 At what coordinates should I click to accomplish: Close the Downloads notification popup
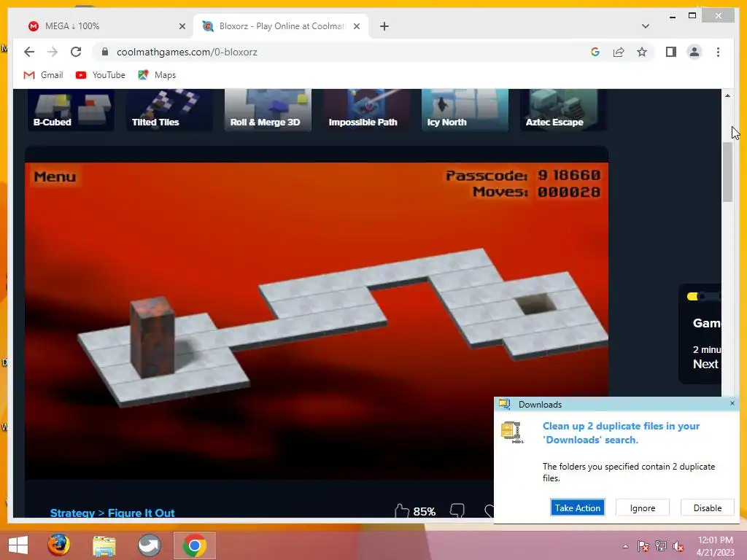point(732,403)
